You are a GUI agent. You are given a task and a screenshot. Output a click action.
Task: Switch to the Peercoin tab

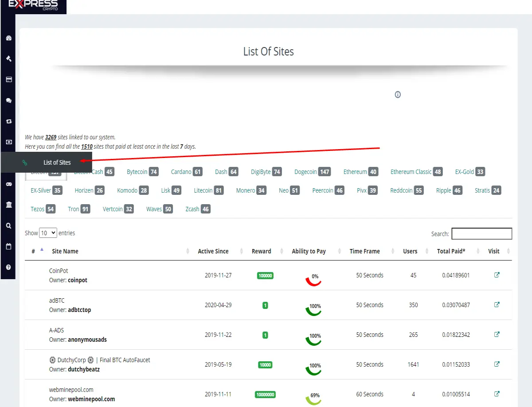coord(328,190)
